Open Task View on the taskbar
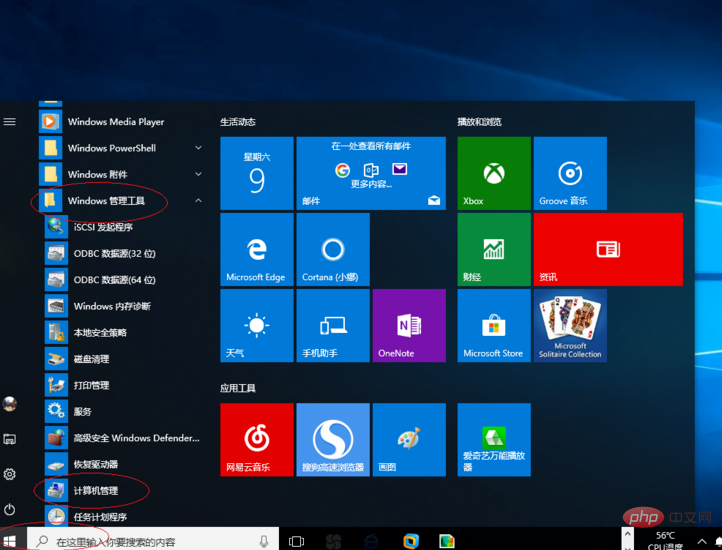This screenshot has height=550, width=722. (296, 541)
